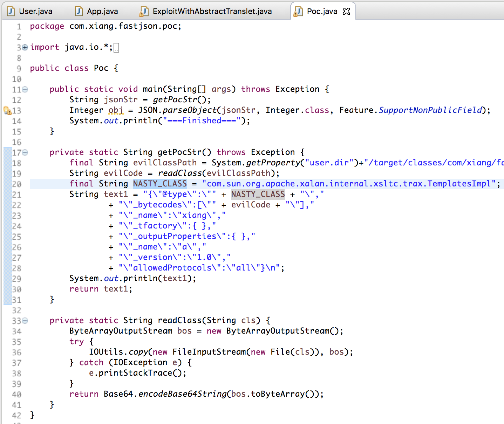Viewport: 504px width, 424px height.
Task: Click the TemplatesImpl class name string
Action: click(x=349, y=184)
